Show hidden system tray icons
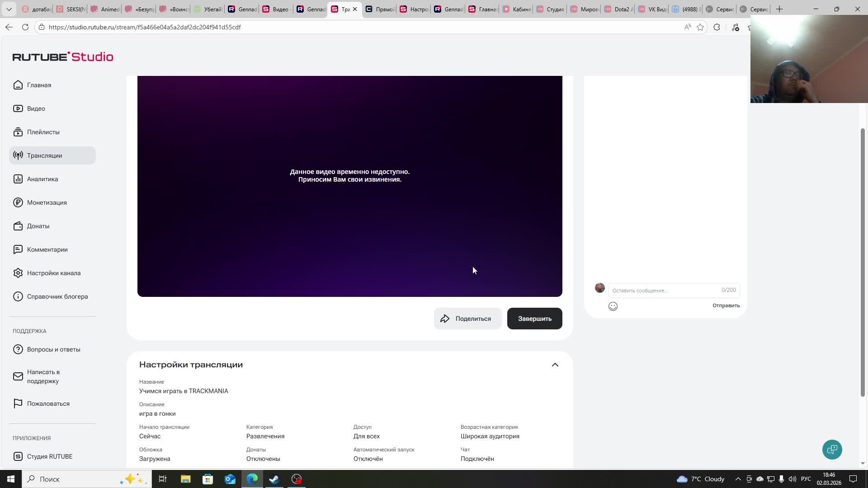This screenshot has height=488, width=868. [738, 479]
